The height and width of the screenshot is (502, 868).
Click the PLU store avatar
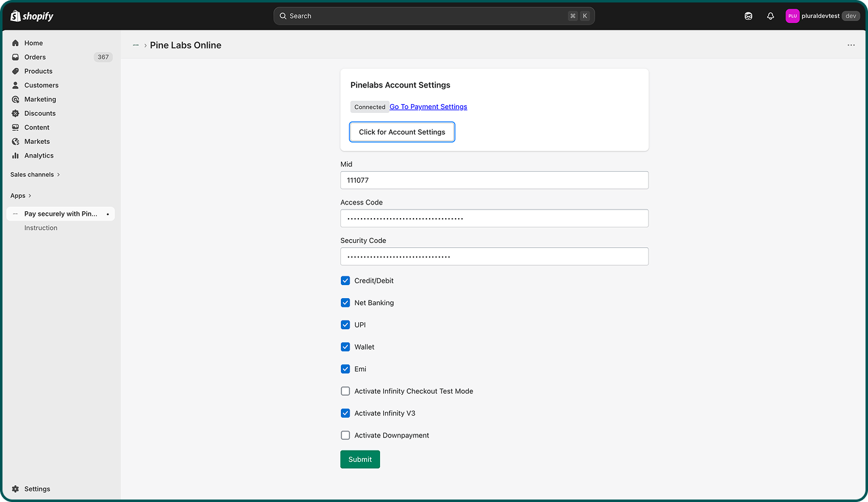(792, 16)
